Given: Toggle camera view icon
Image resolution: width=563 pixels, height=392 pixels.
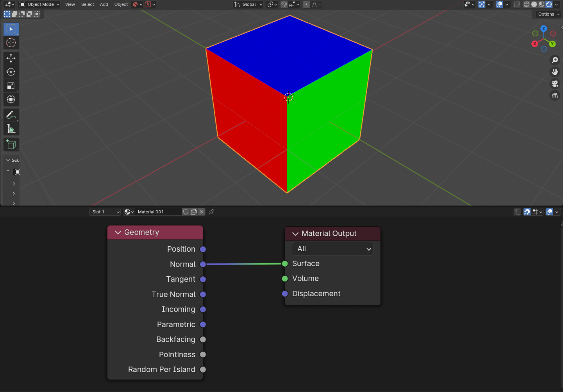Looking at the screenshot, I should click(555, 84).
